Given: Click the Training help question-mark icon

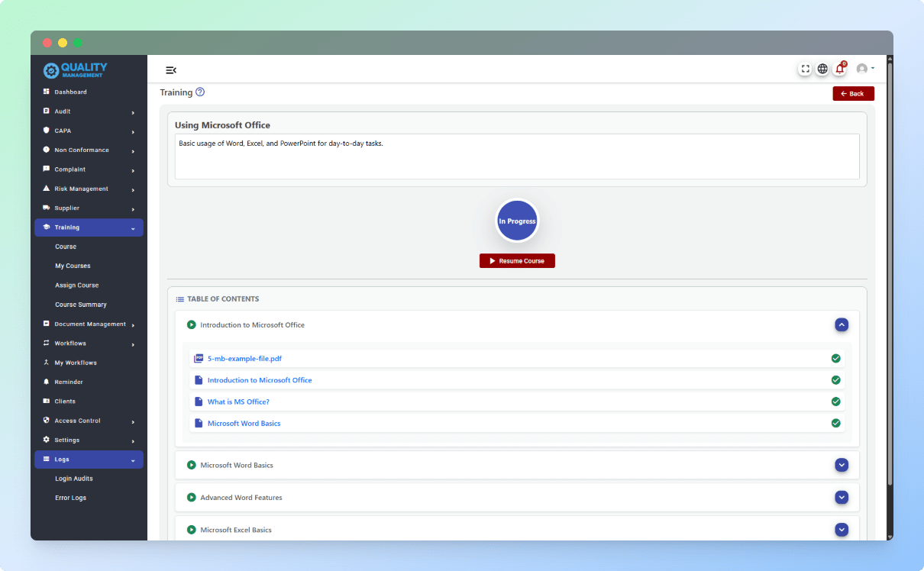Looking at the screenshot, I should (x=200, y=92).
